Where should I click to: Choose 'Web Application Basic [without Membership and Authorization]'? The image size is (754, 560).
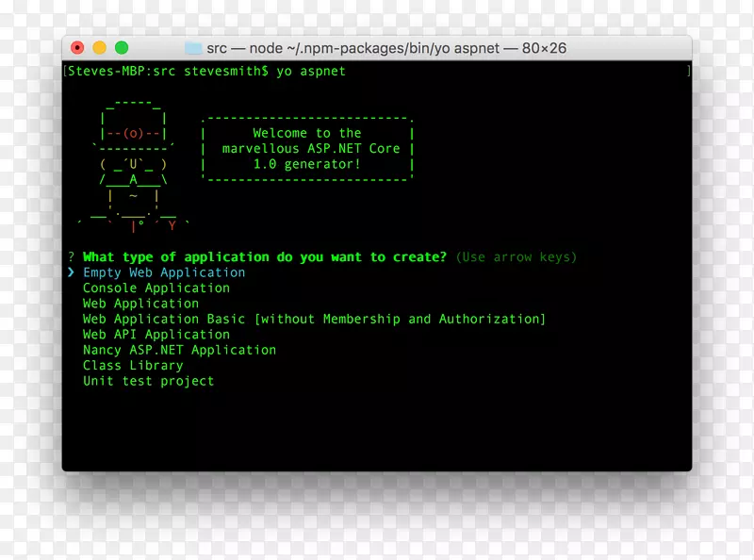(314, 319)
